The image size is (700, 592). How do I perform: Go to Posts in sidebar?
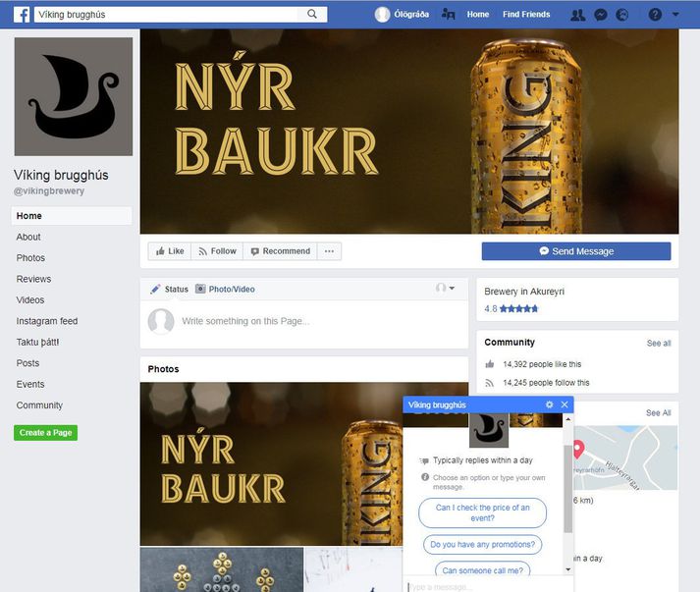[x=27, y=363]
